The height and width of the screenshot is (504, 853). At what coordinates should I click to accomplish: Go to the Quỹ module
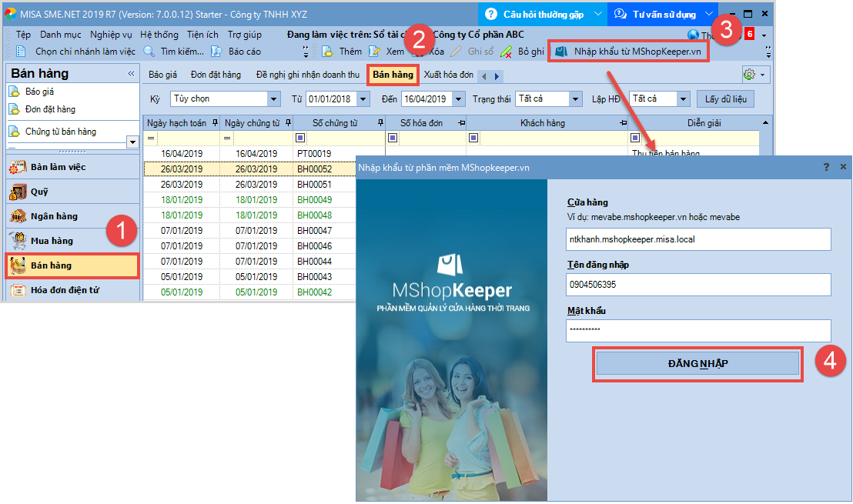[73, 192]
